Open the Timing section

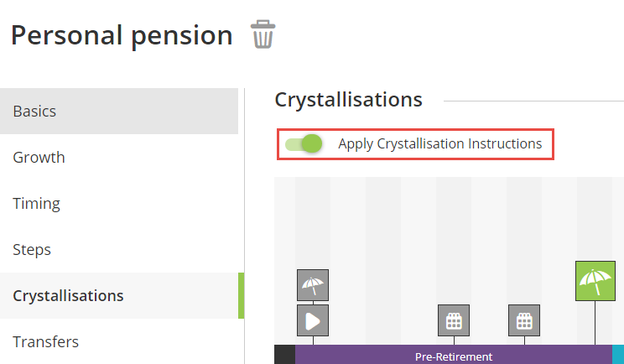(x=119, y=203)
